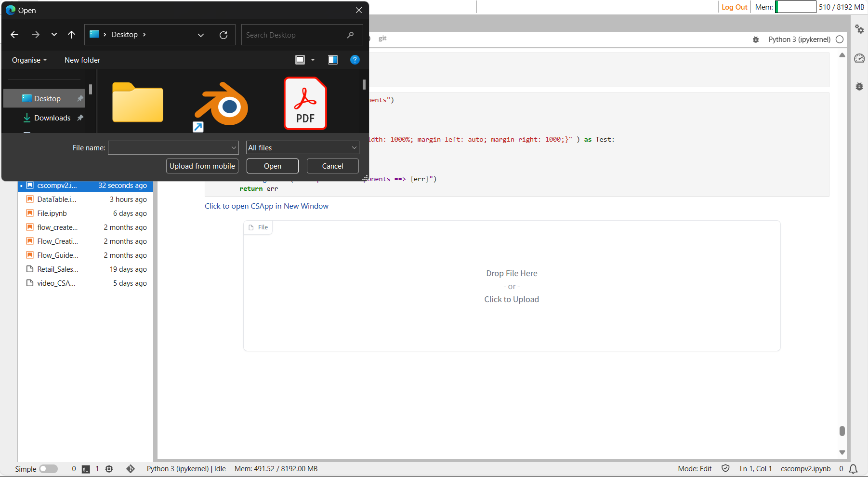Click memory usage bar in top header
The image size is (868, 477).
(796, 7)
